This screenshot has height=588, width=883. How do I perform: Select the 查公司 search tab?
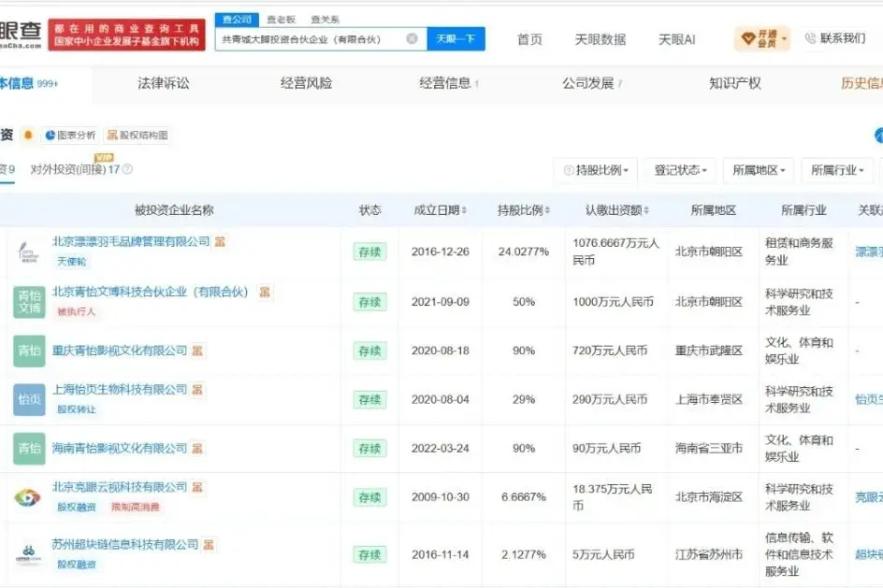coord(237,19)
